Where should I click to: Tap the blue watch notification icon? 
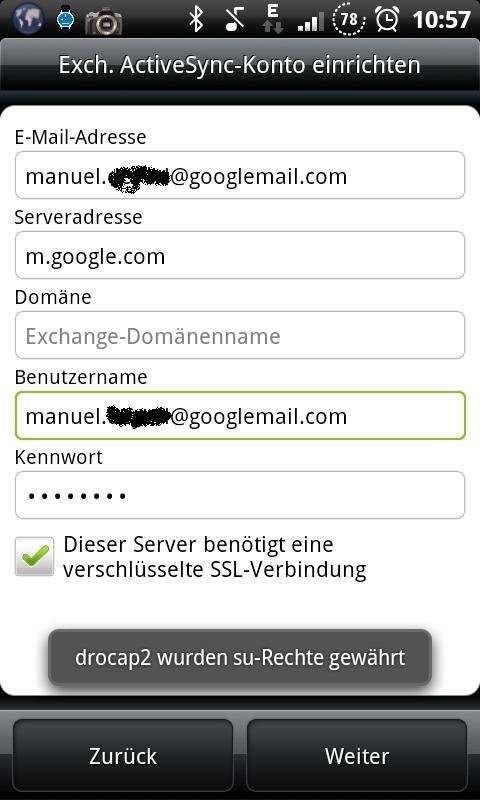point(65,18)
